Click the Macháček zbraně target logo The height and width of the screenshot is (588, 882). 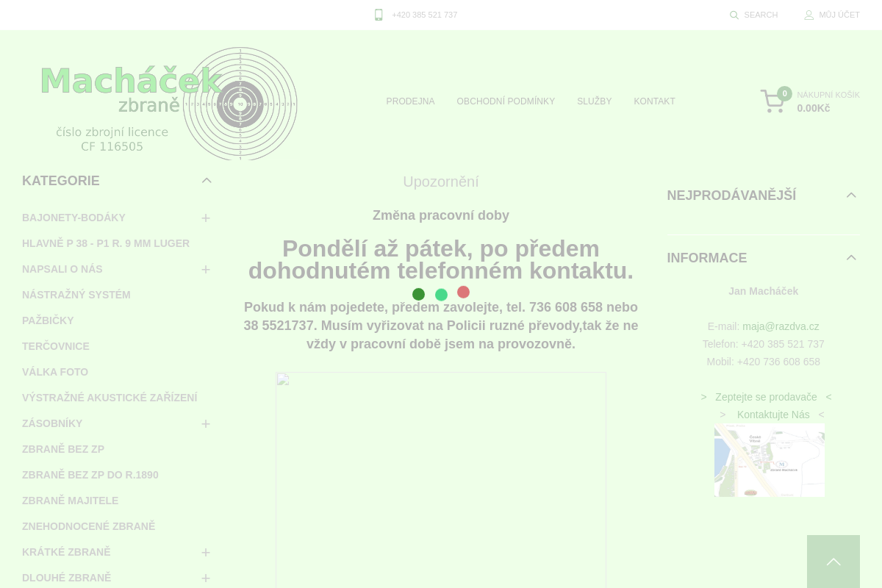click(x=168, y=103)
